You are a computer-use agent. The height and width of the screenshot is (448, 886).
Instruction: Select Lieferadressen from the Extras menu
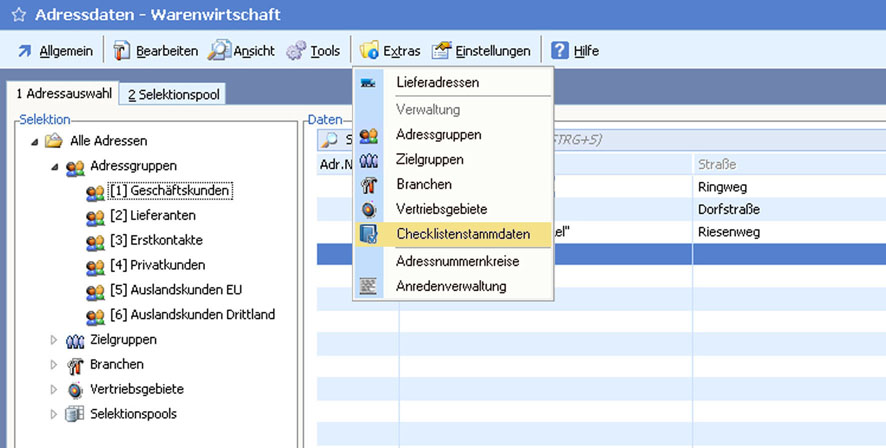click(x=437, y=82)
